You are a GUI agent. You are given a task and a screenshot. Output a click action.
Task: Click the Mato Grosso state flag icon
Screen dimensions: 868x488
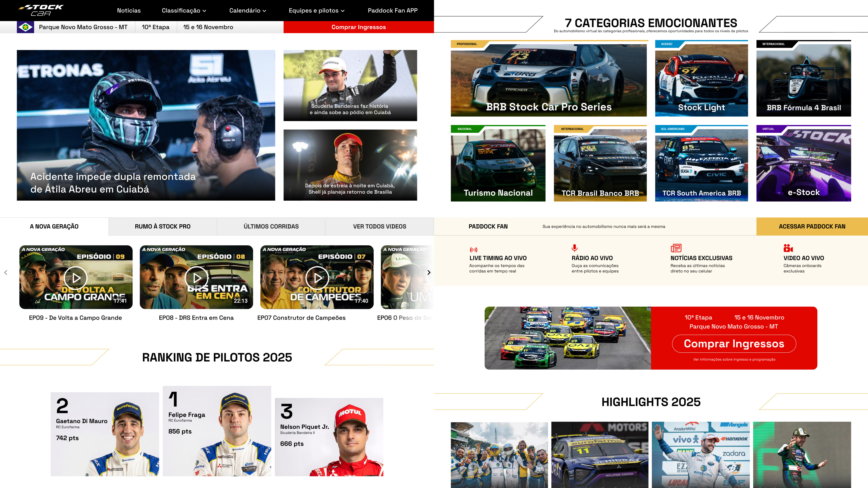coord(25,27)
